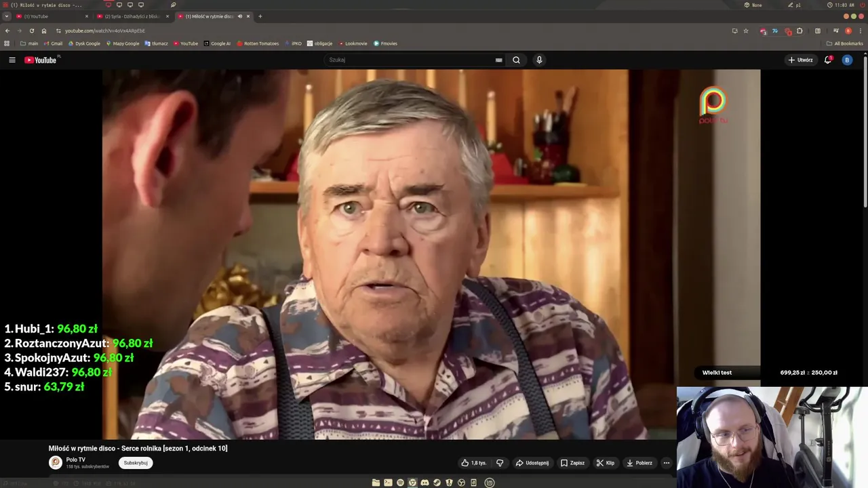Click the search magnifier button
This screenshot has width=868, height=488.
click(516, 60)
